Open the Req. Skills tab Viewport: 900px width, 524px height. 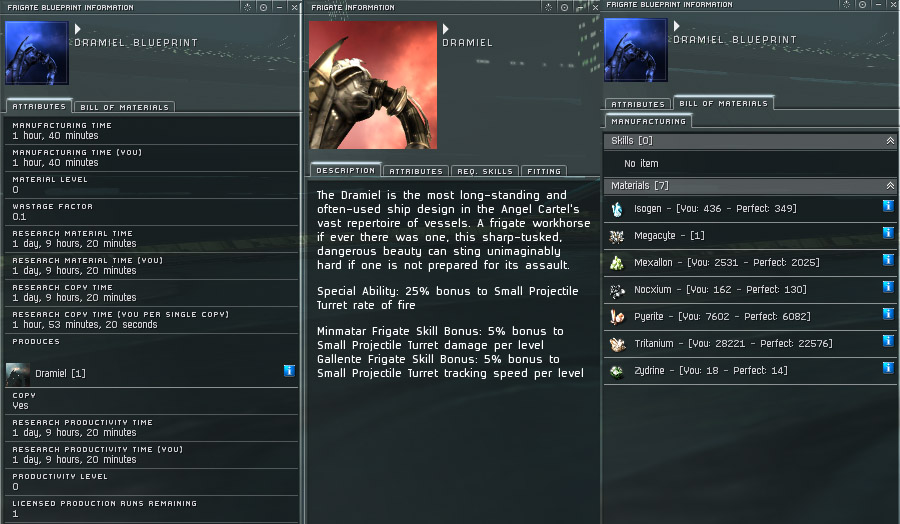[484, 171]
